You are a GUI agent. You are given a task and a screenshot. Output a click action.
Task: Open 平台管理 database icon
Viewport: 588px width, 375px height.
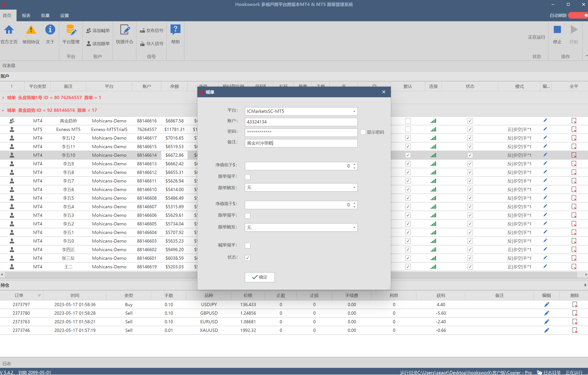71,30
